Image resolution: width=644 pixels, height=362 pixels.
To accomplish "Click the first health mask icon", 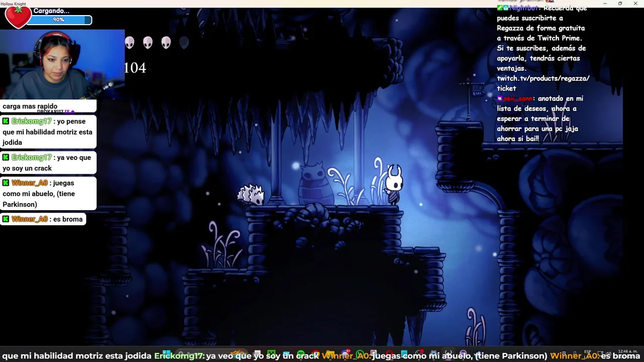I will [129, 43].
